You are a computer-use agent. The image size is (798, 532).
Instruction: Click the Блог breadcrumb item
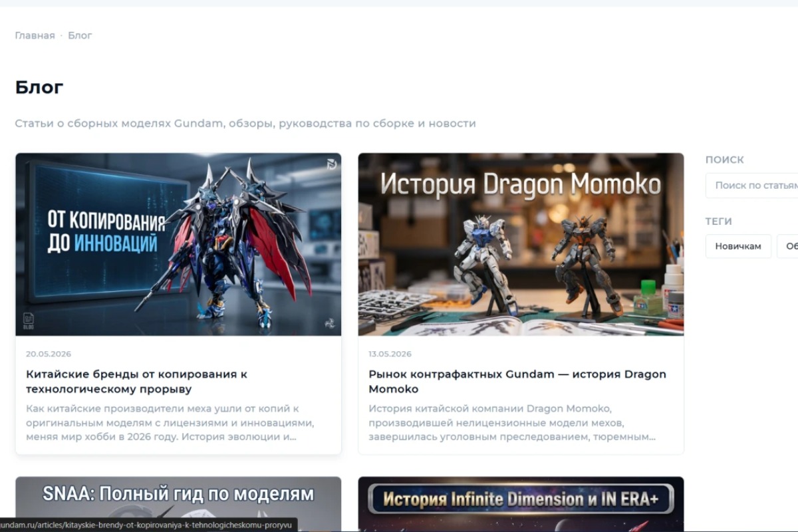pyautogui.click(x=80, y=35)
